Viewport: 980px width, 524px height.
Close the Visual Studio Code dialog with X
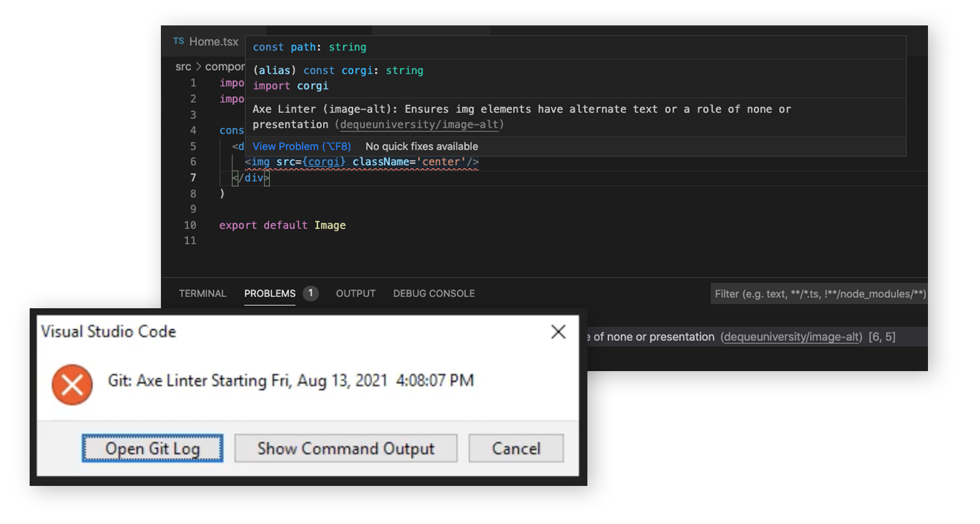point(558,332)
